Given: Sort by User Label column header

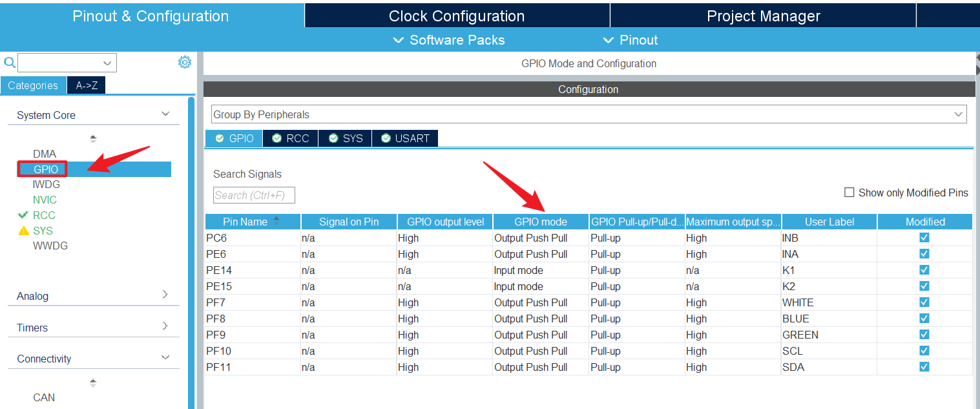Looking at the screenshot, I should (x=829, y=222).
